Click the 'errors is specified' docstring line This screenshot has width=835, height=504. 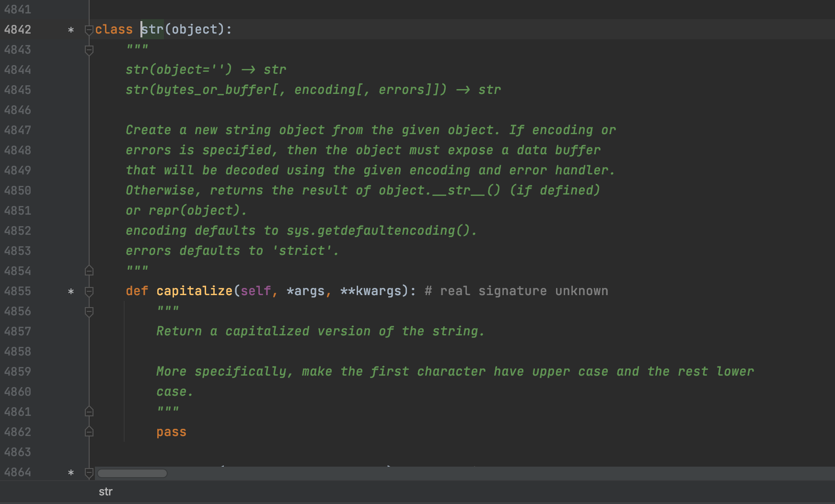363,150
